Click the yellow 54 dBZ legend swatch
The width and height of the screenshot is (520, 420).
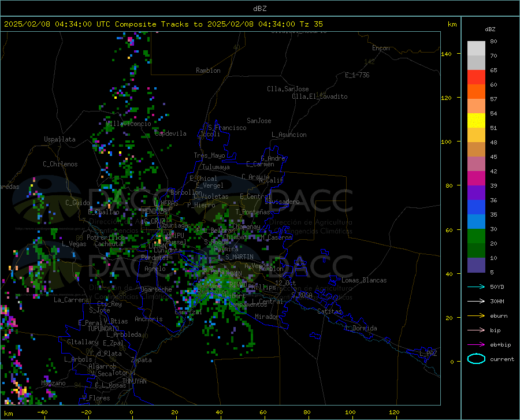coord(476,121)
